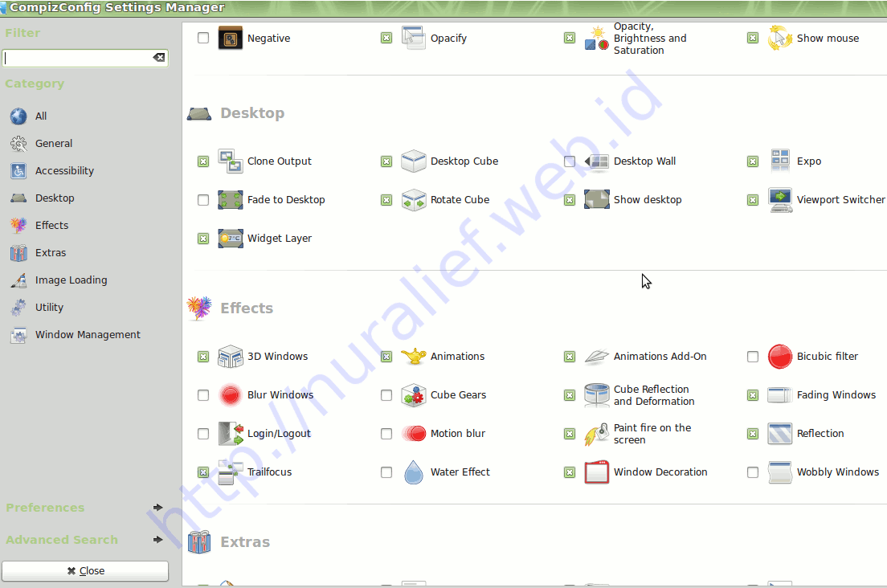
Task: Enable the Negative plugin checkbox
Action: [203, 38]
